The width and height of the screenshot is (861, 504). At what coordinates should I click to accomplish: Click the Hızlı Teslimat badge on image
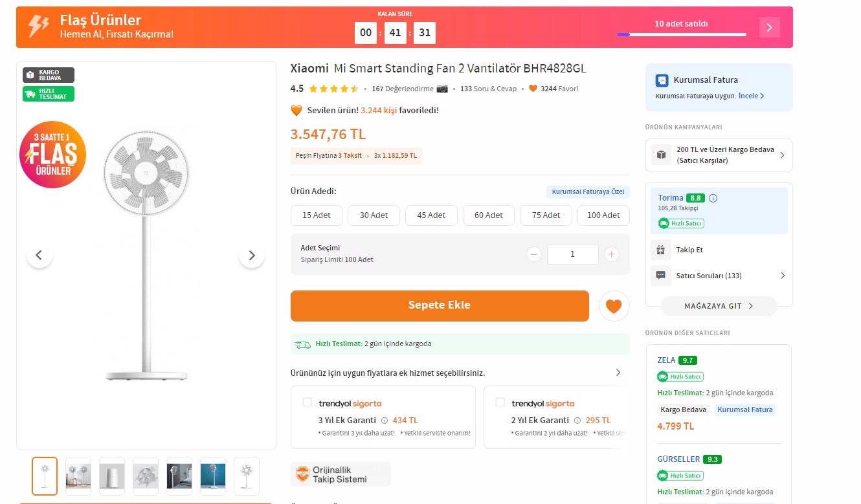pyautogui.click(x=49, y=94)
